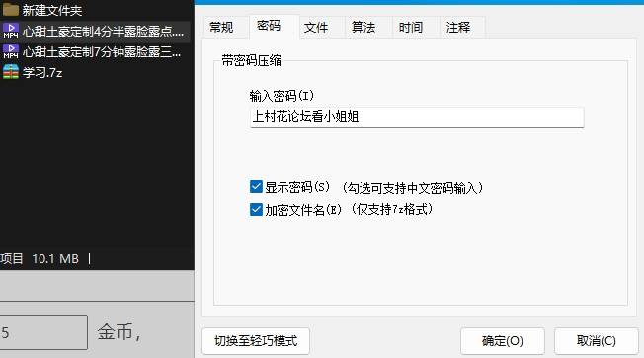Screen dimensions: 644x358
Task: Click the 取消(C) button
Action: coord(596,341)
